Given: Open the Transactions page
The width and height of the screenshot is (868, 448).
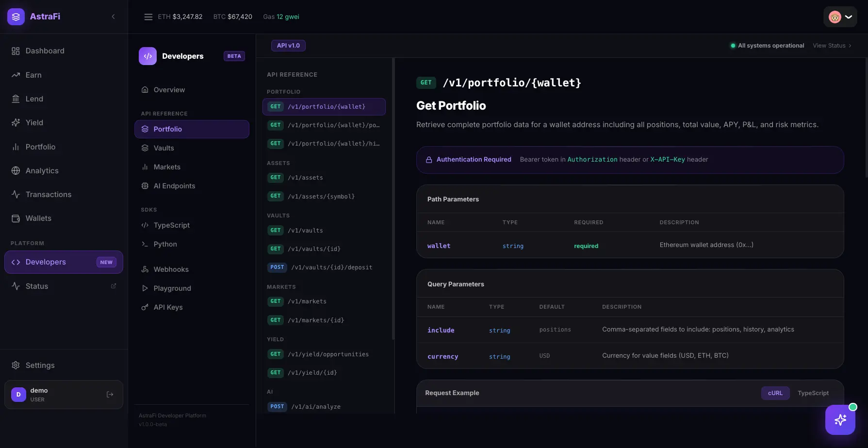Looking at the screenshot, I should click(x=64, y=194).
